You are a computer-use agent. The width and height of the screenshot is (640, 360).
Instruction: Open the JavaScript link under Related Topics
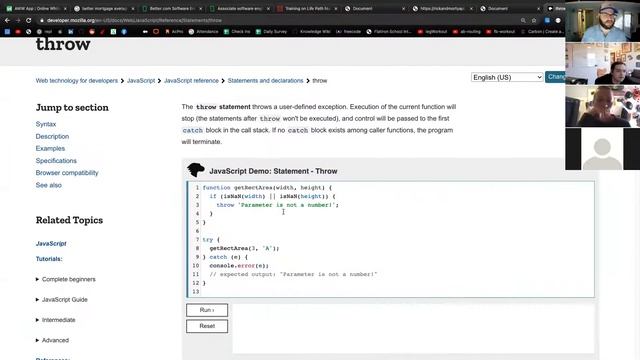tap(51, 244)
